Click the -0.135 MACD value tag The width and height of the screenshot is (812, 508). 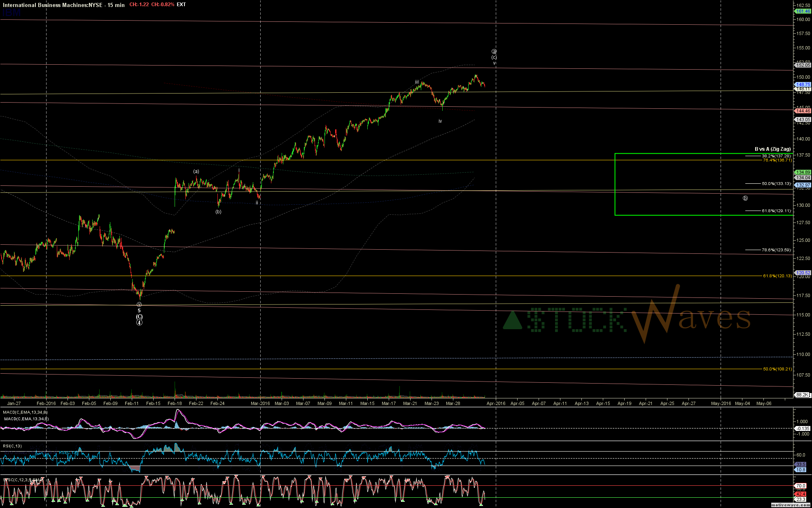[803, 428]
